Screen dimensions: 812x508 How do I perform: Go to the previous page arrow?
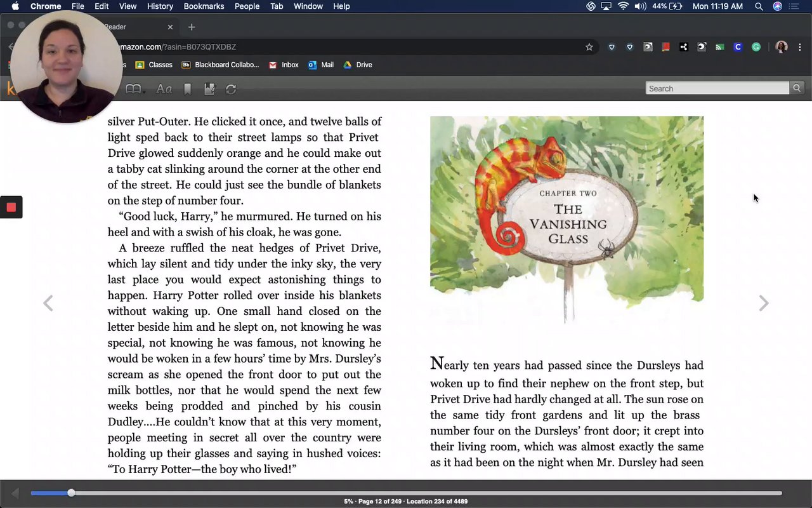[48, 304]
